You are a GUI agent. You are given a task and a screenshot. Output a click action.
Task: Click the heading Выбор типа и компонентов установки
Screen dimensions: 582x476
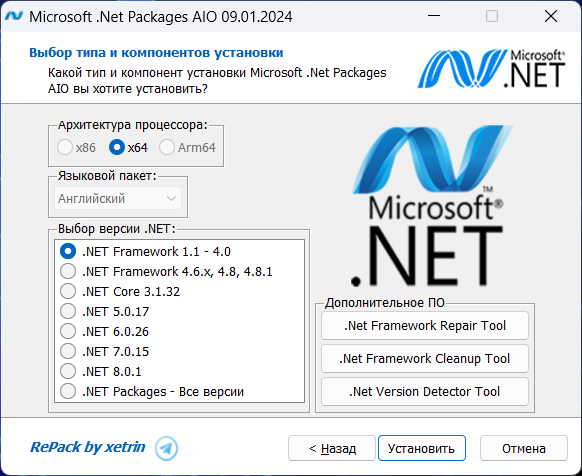[x=156, y=53]
